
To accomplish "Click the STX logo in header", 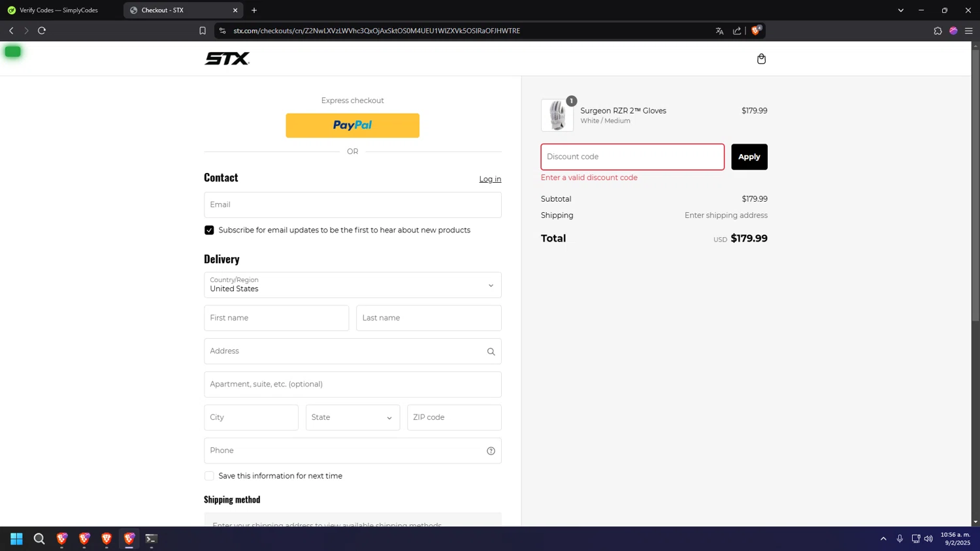I will 227,59.
